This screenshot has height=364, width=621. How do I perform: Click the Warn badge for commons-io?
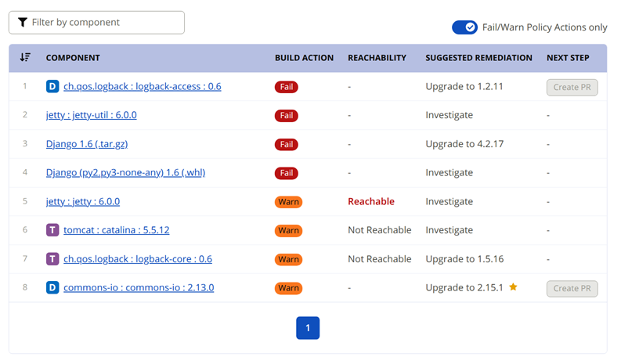click(x=288, y=288)
